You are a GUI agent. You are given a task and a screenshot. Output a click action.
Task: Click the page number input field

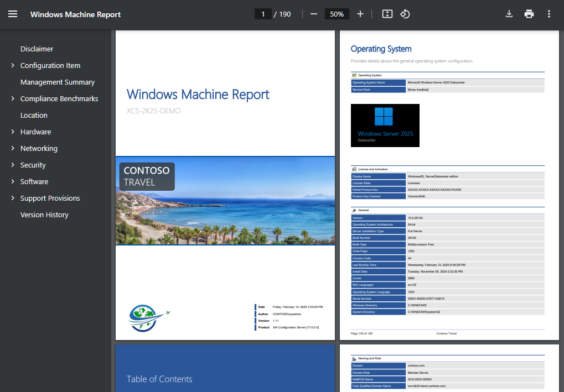(263, 14)
